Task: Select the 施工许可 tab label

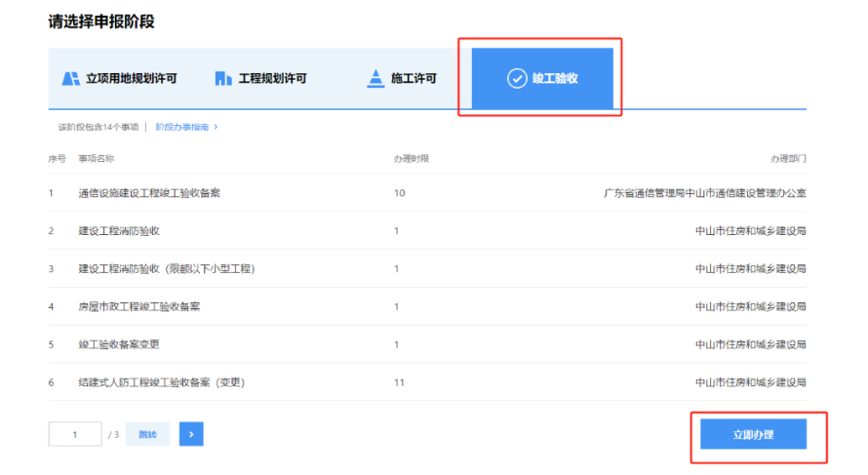Action: [414, 78]
